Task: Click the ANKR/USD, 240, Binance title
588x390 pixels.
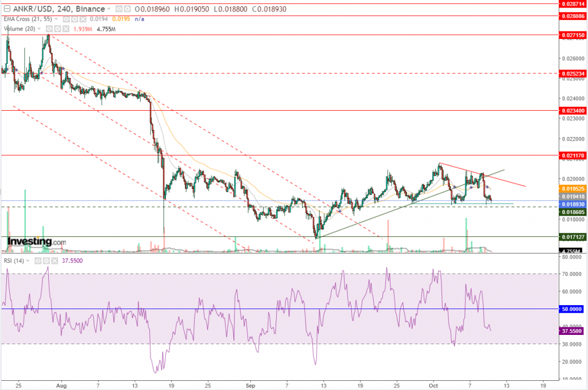Action: (x=59, y=9)
